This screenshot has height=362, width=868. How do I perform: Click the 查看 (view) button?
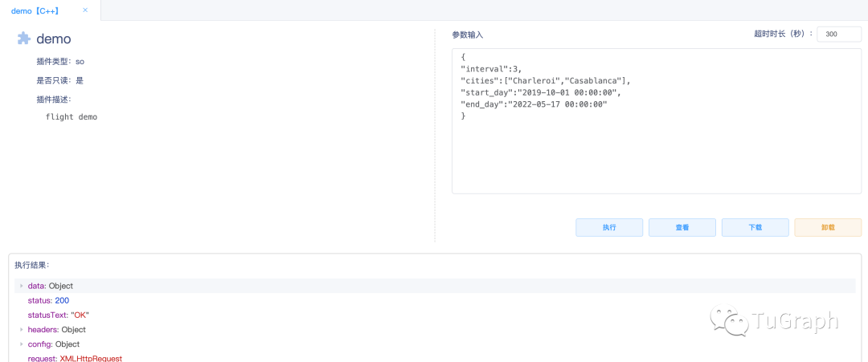coord(682,227)
